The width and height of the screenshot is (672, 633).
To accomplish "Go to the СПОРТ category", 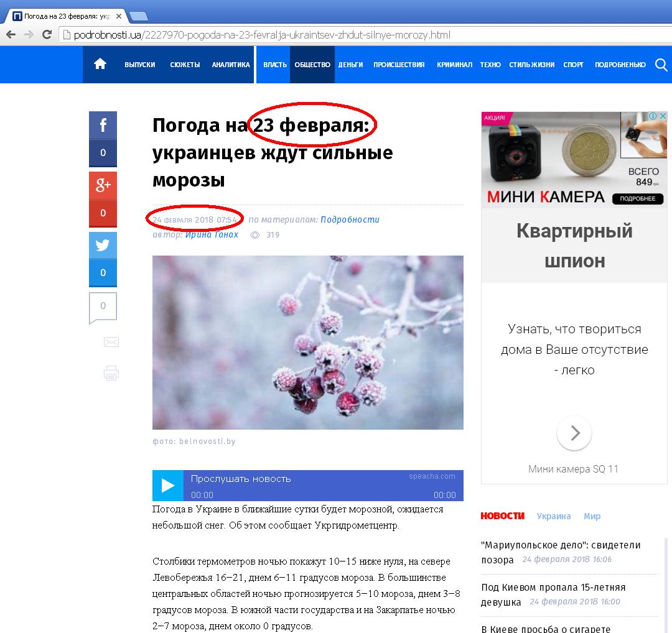I will [x=574, y=65].
